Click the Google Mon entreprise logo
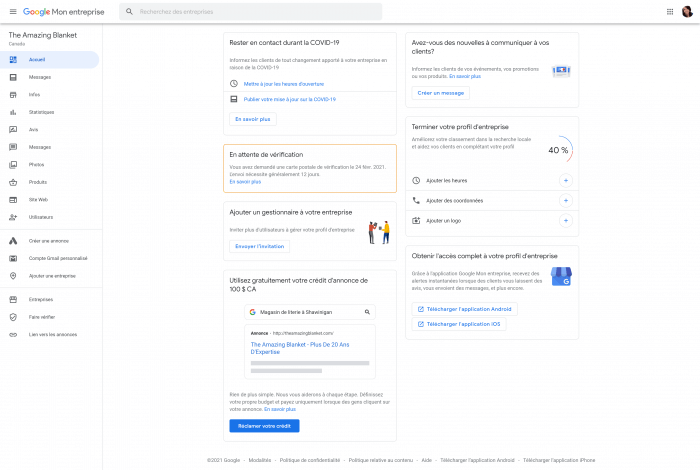The height and width of the screenshot is (470, 700). 63,12
